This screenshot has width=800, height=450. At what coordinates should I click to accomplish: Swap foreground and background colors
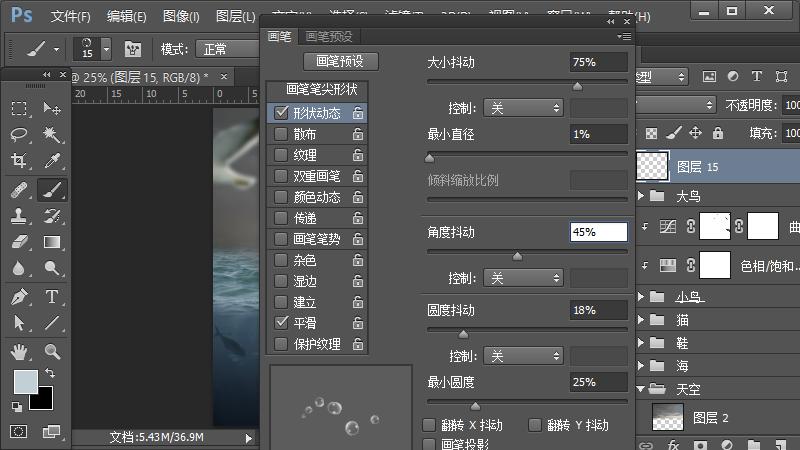coord(50,373)
